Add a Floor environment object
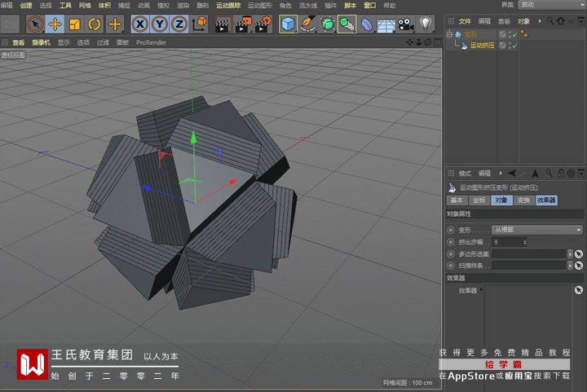587x392 pixels. point(386,24)
